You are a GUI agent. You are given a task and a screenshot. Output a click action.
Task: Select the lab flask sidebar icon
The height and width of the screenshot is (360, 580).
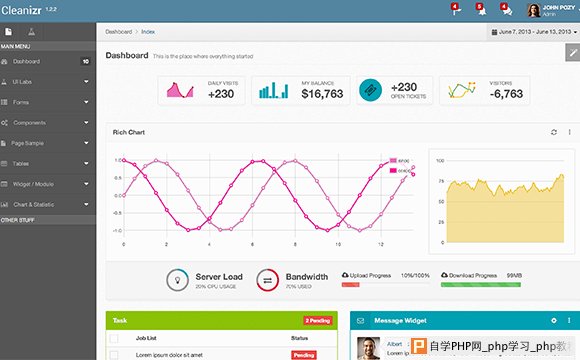point(31,32)
